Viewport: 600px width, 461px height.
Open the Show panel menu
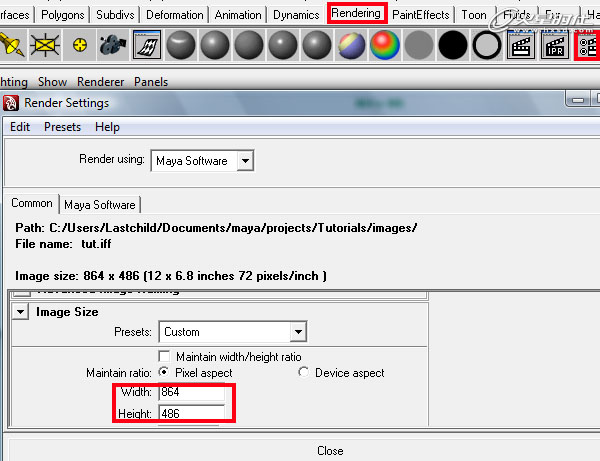click(x=52, y=82)
